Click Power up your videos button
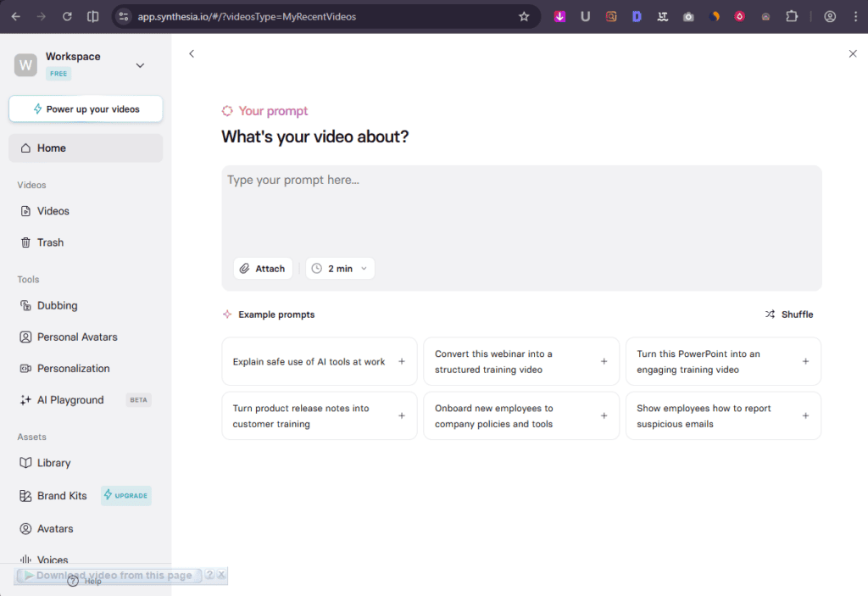The width and height of the screenshot is (868, 596). pos(86,109)
